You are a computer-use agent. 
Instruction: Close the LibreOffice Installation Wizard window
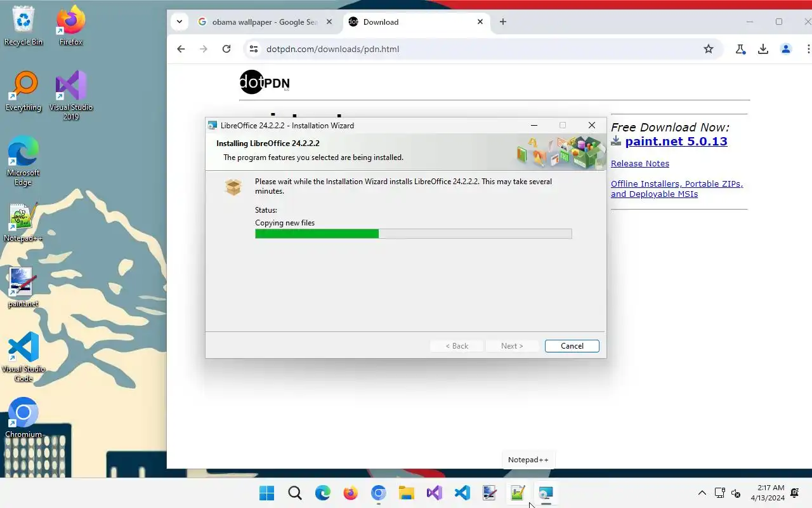pyautogui.click(x=592, y=125)
